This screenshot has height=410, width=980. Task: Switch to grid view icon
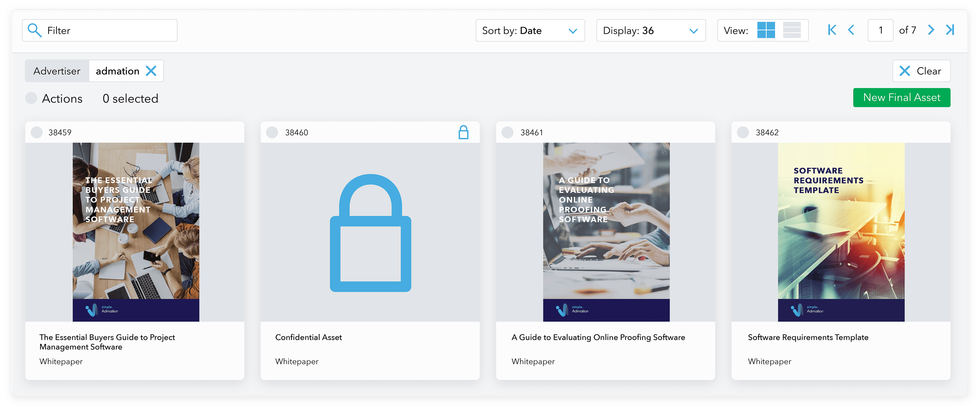coord(766,30)
